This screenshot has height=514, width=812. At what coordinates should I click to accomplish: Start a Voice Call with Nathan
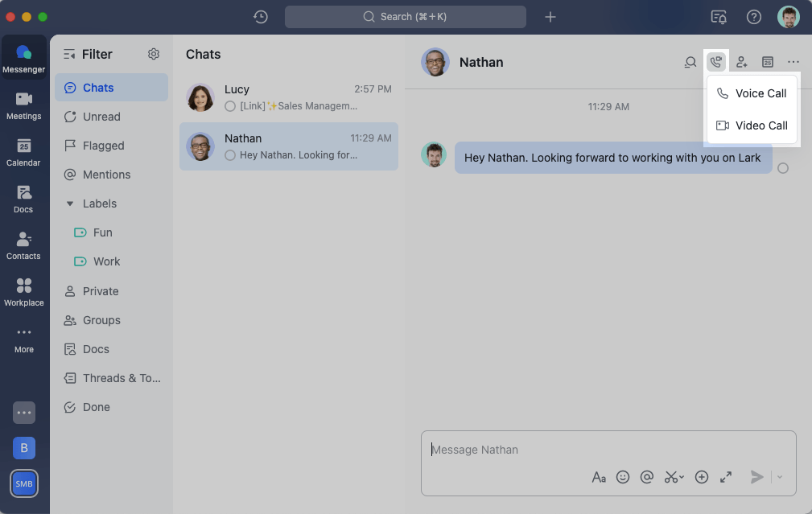pos(752,93)
